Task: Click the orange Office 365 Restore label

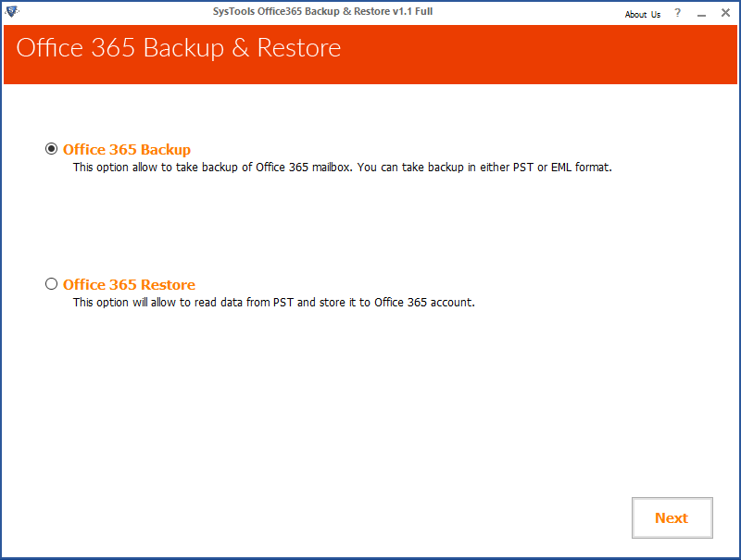Action: (129, 284)
